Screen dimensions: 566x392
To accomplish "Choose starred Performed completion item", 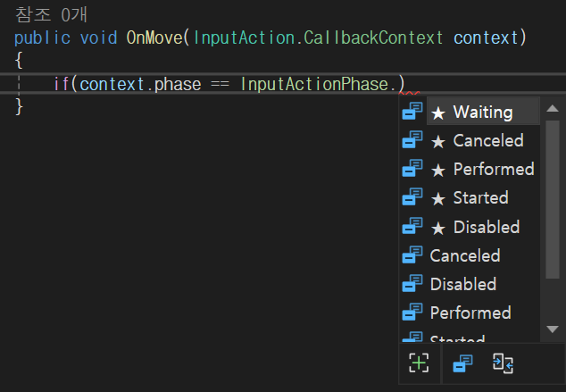I will click(x=483, y=169).
